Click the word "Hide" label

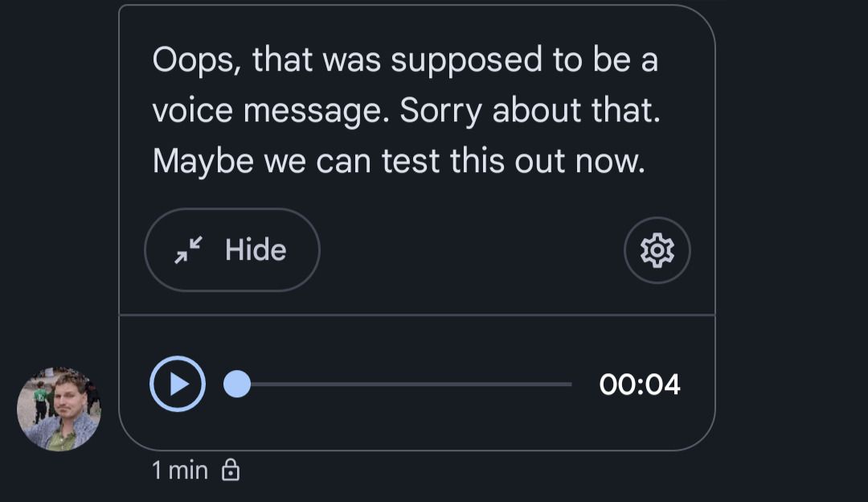coord(256,250)
